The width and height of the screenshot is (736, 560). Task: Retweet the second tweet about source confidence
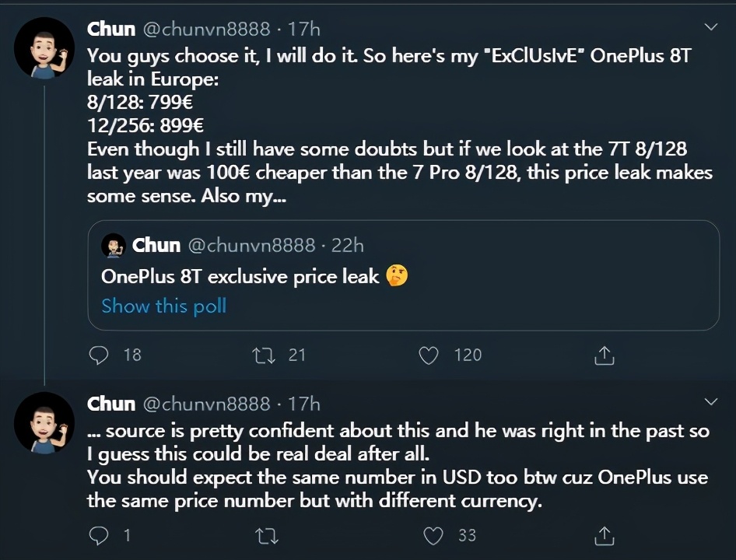click(x=265, y=536)
